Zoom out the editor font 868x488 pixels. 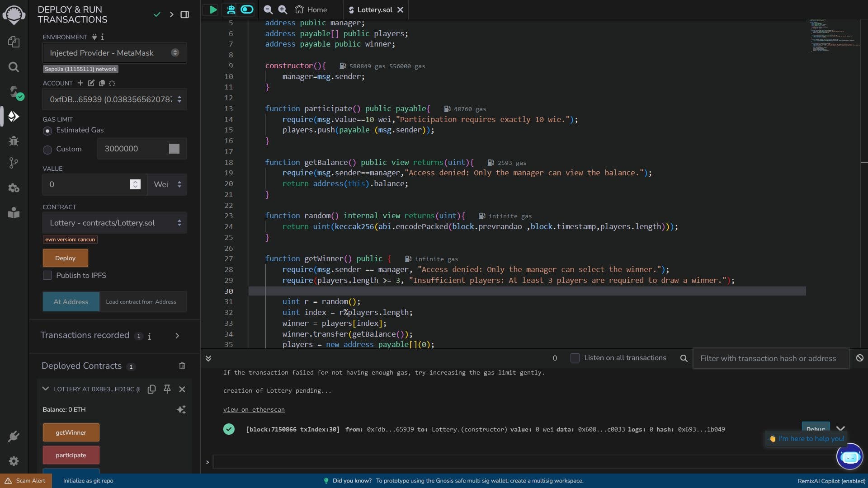[268, 9]
